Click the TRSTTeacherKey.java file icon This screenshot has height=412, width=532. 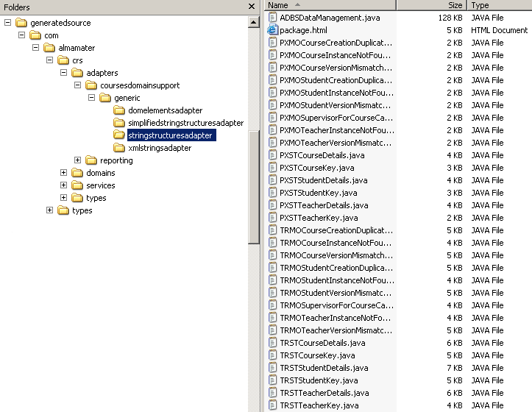coord(272,405)
